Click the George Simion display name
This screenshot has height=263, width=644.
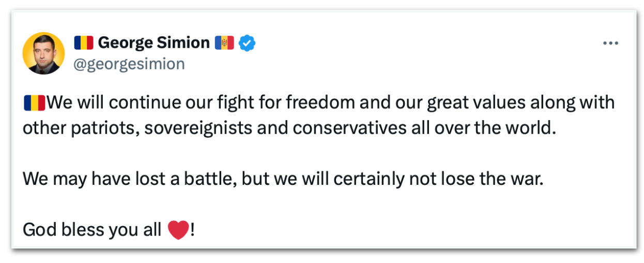154,42
